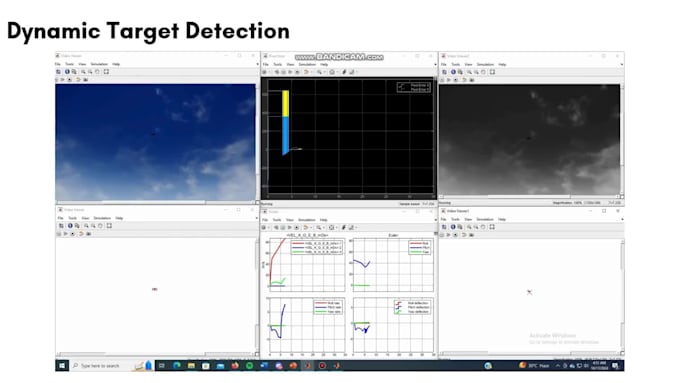This screenshot has width=680, height=383.
Task: Select the zoom tool in the four-plot scope toolbar
Action: click(319, 227)
